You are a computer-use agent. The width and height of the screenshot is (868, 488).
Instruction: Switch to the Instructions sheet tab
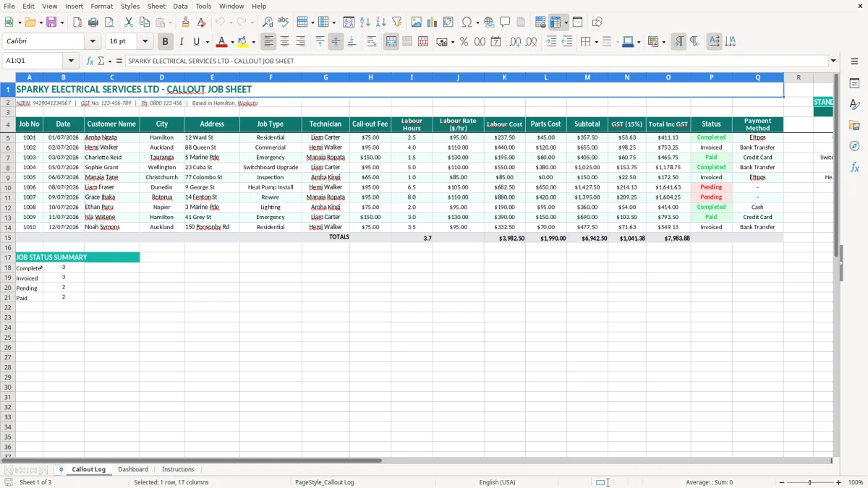(x=178, y=470)
